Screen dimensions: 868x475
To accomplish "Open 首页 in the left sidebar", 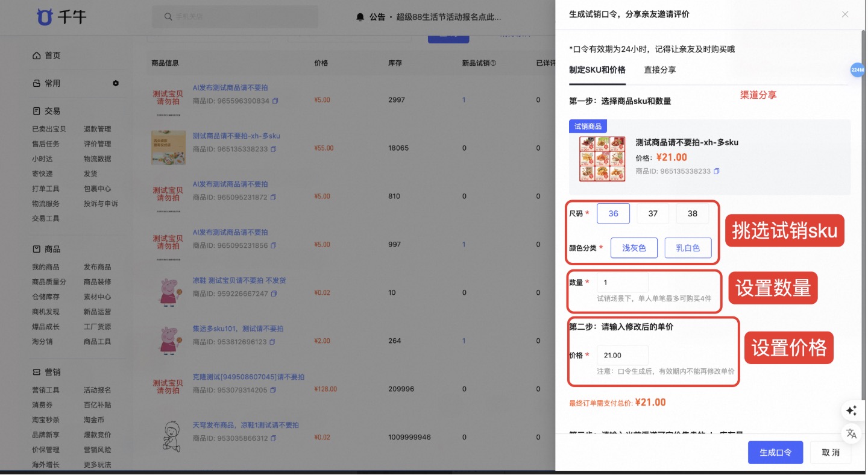I will [52, 55].
